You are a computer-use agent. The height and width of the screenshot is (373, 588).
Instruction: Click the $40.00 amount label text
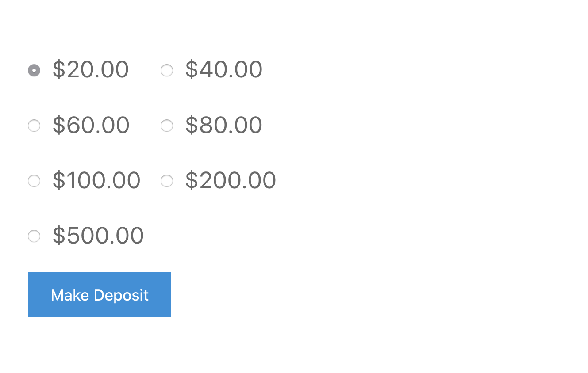224,70
